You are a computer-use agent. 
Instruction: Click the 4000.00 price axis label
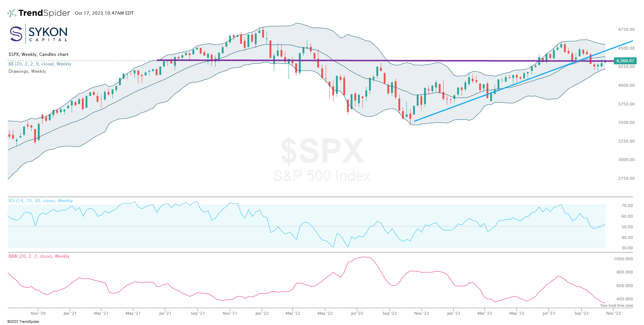tap(626, 85)
